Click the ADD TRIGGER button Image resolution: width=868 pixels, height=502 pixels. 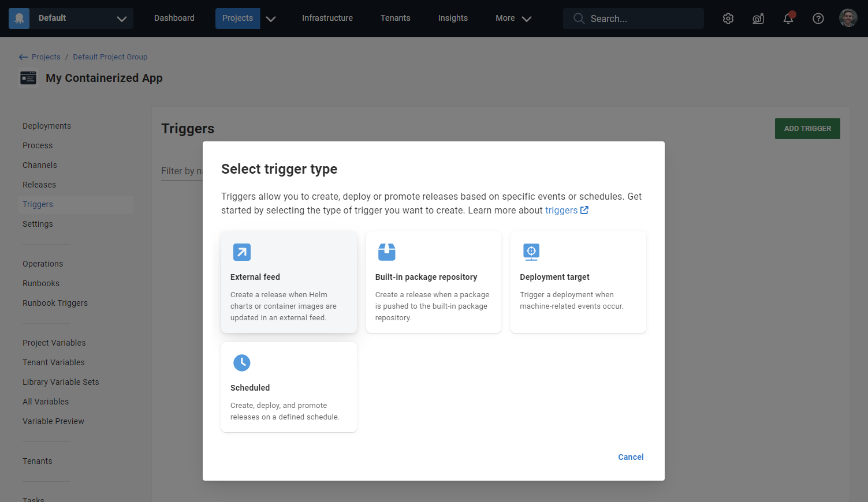click(x=807, y=128)
